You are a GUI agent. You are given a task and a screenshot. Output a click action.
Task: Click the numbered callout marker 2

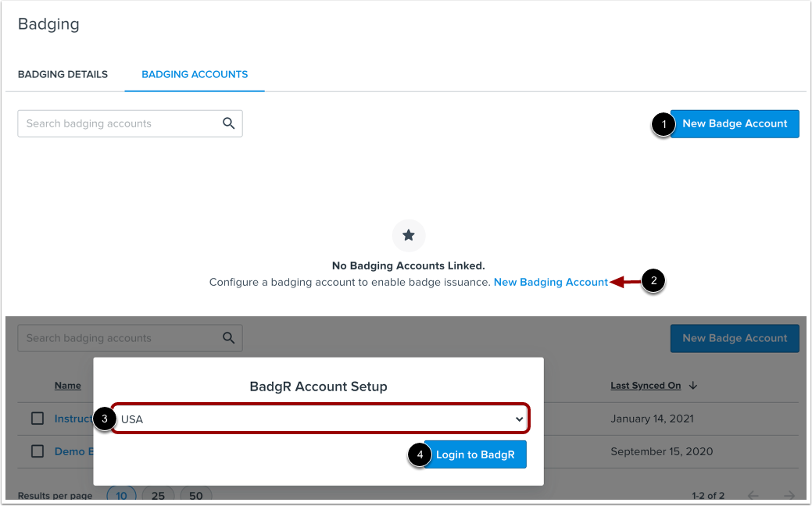pyautogui.click(x=653, y=281)
